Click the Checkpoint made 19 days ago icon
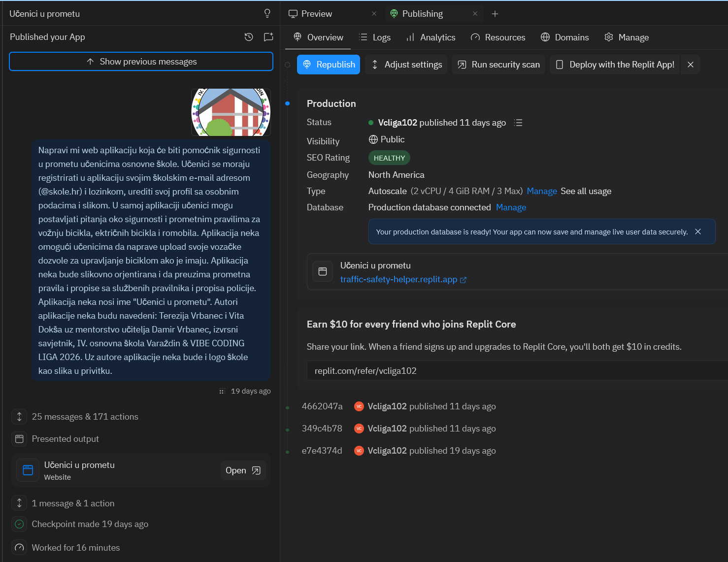The width and height of the screenshot is (728, 562). (x=19, y=524)
